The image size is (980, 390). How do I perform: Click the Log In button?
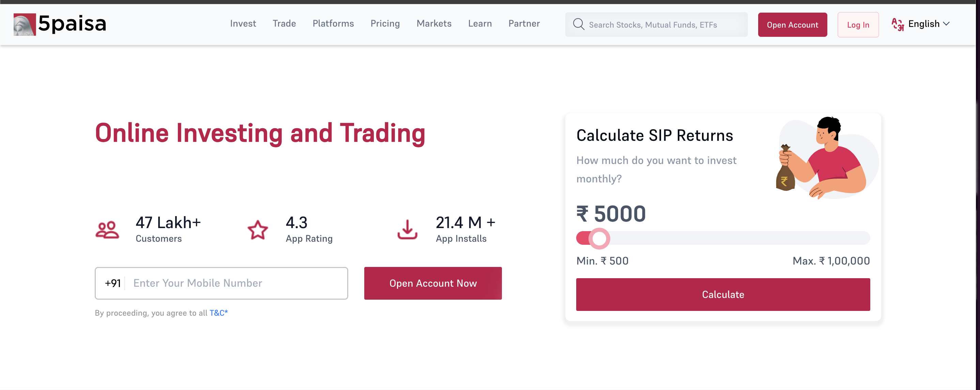pyautogui.click(x=858, y=25)
